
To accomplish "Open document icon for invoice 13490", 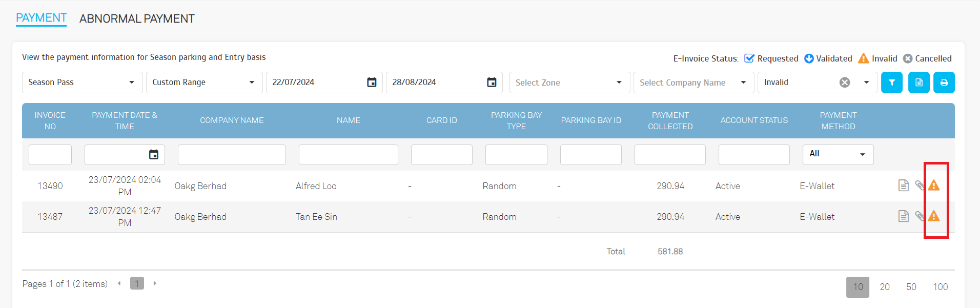I will 903,186.
